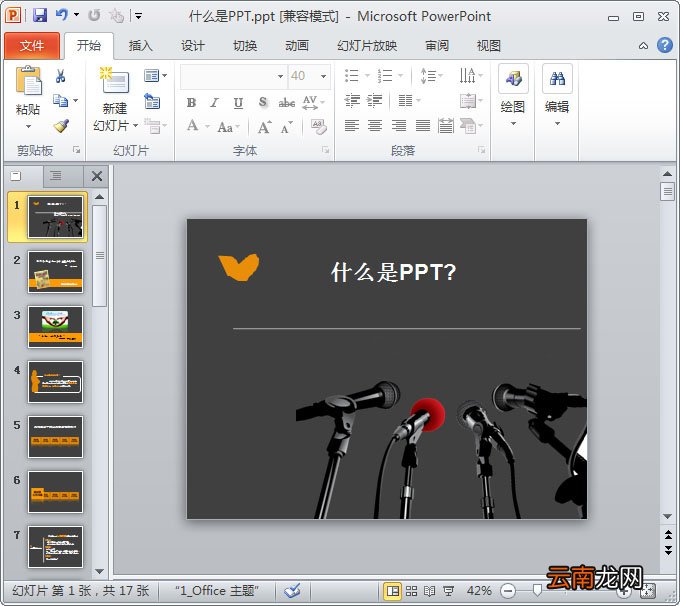Click the spell check status icon
This screenshot has height=606, width=680.
293,590
